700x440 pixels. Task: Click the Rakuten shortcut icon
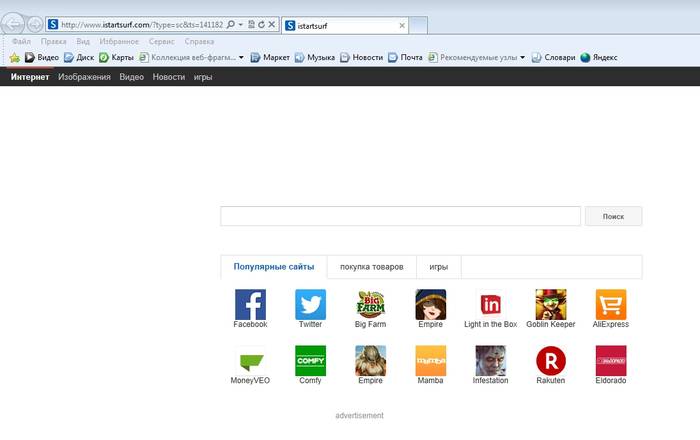click(x=550, y=360)
